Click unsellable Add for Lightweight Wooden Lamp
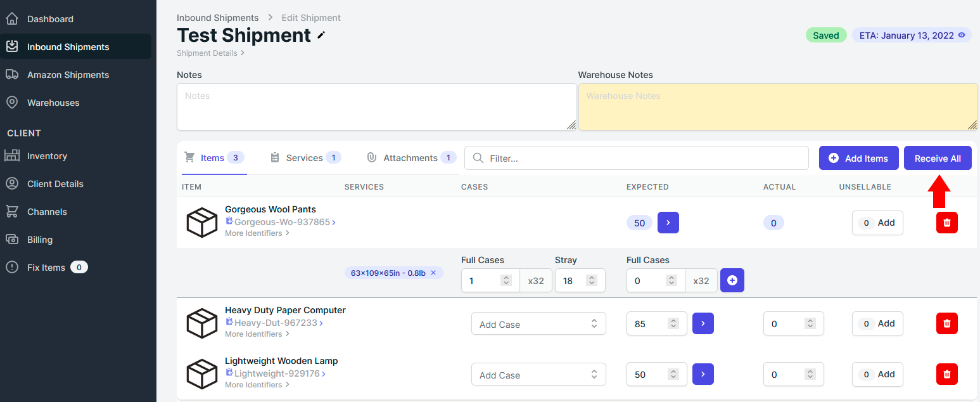The image size is (980, 402). 877,374
